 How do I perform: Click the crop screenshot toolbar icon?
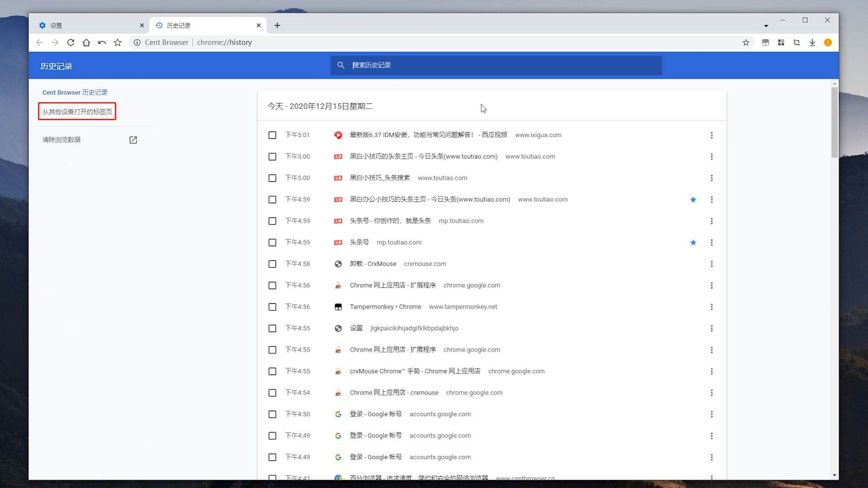797,42
